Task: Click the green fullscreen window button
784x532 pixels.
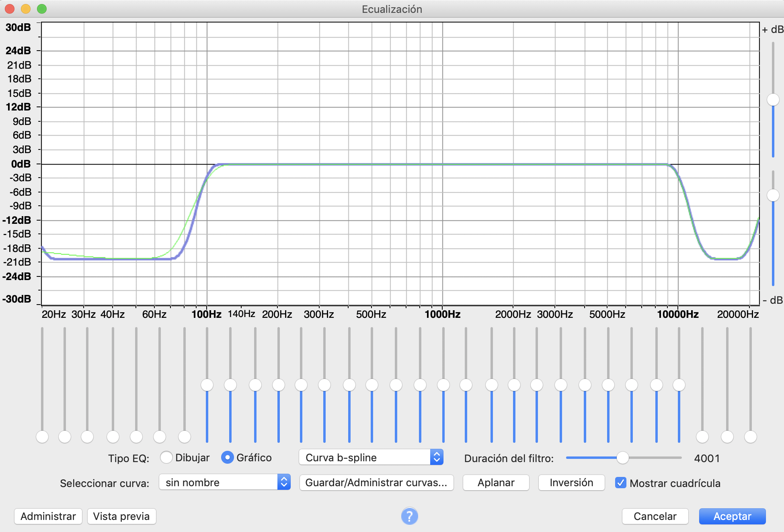Action: coord(42,9)
